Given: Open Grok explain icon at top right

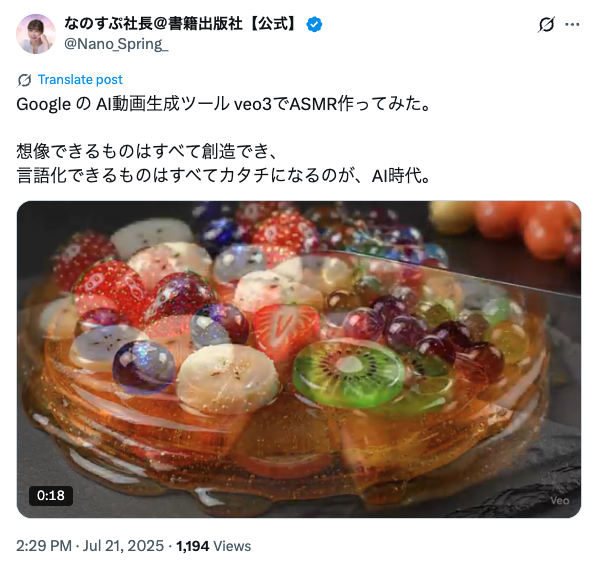Looking at the screenshot, I should (x=546, y=24).
